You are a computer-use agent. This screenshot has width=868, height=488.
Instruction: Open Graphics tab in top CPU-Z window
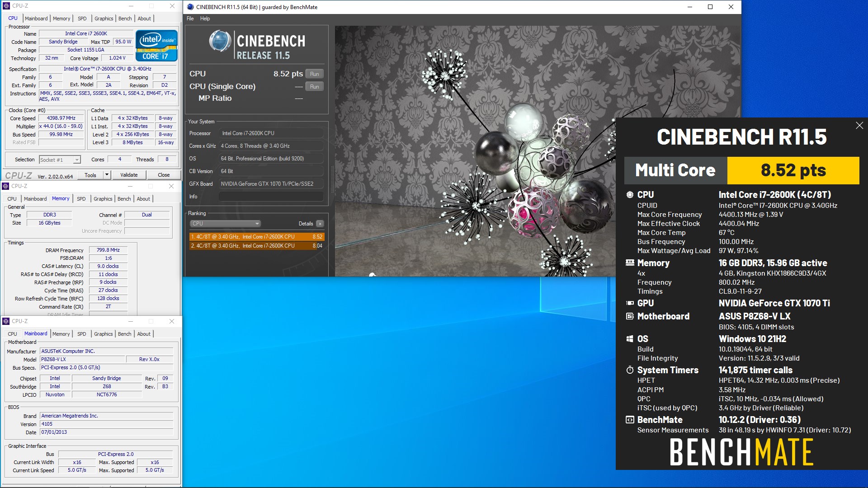(x=104, y=19)
